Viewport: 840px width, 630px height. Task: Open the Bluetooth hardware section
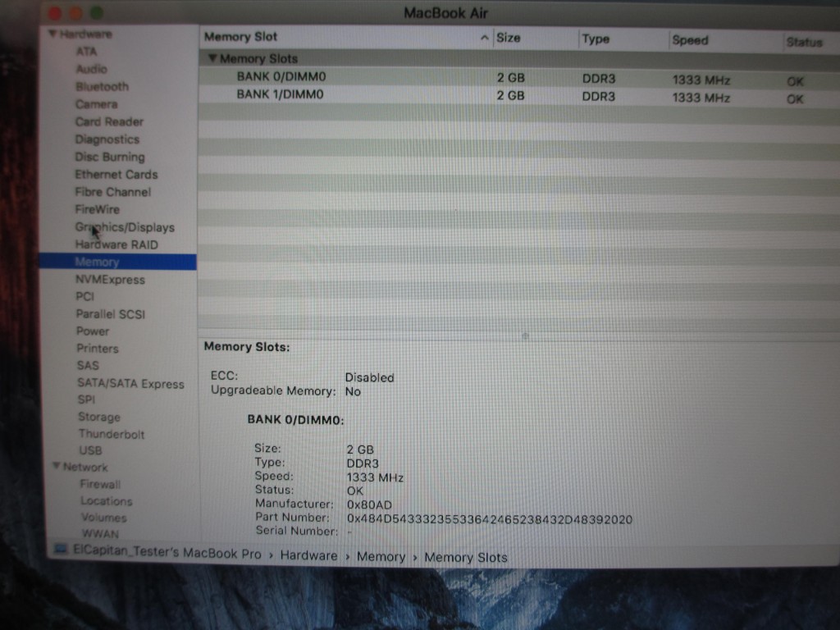(x=102, y=87)
